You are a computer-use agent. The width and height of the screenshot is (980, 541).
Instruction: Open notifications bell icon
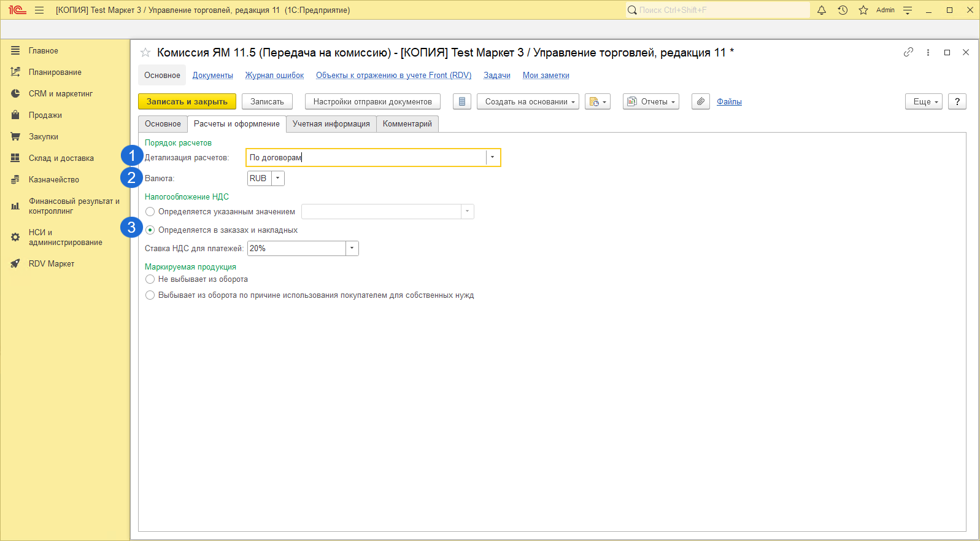point(822,10)
